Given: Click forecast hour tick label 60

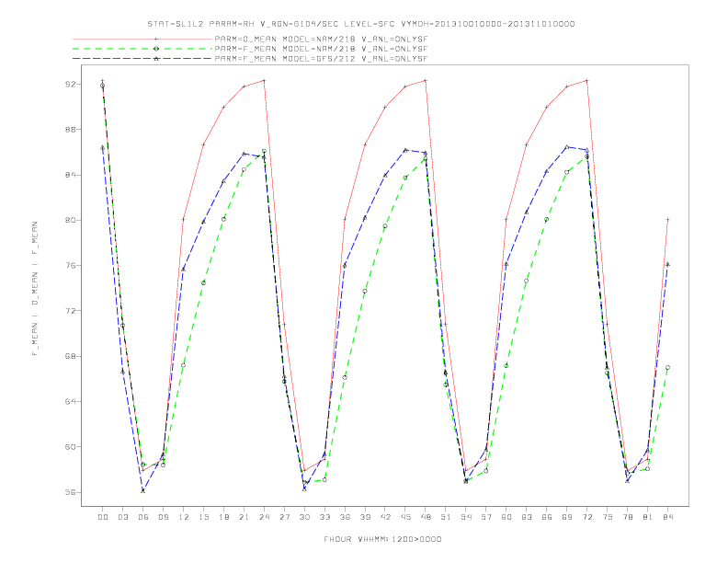Looking at the screenshot, I should 506,517.
